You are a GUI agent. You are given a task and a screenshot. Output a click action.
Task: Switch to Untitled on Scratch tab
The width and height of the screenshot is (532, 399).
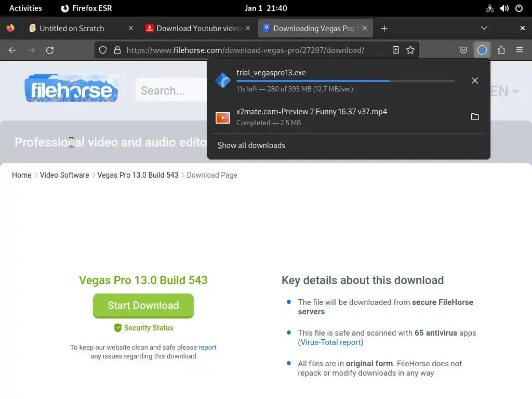click(x=72, y=29)
